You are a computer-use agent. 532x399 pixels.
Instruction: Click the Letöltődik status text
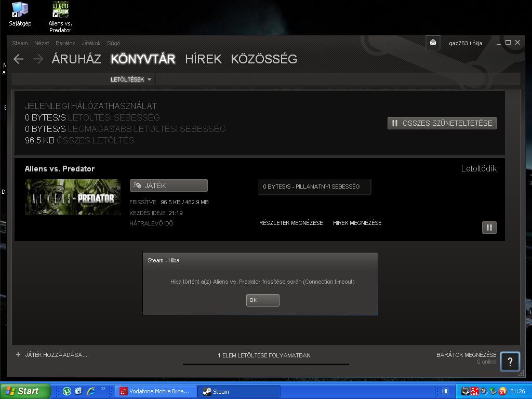point(478,169)
